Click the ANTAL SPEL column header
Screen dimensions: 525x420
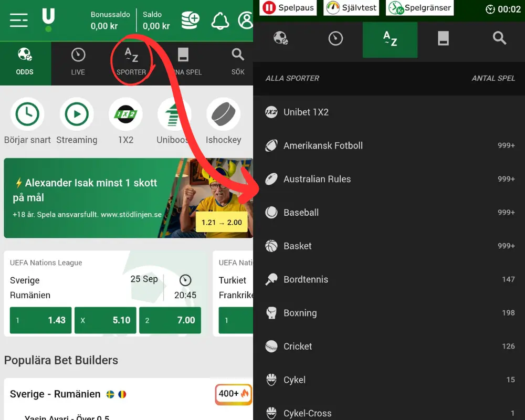pos(493,78)
